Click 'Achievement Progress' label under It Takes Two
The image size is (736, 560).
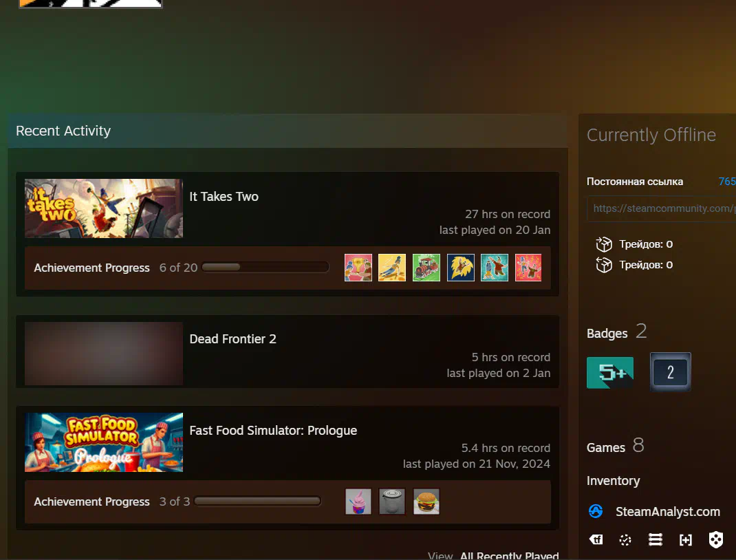coord(91,268)
